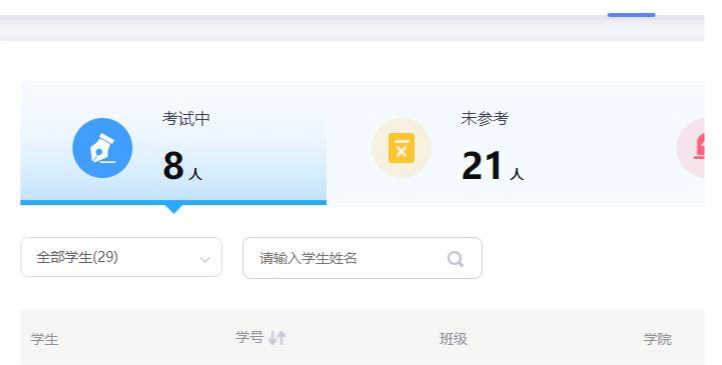This screenshot has width=722, height=365.
Task: Click the pink icon at right edge
Action: [690, 148]
